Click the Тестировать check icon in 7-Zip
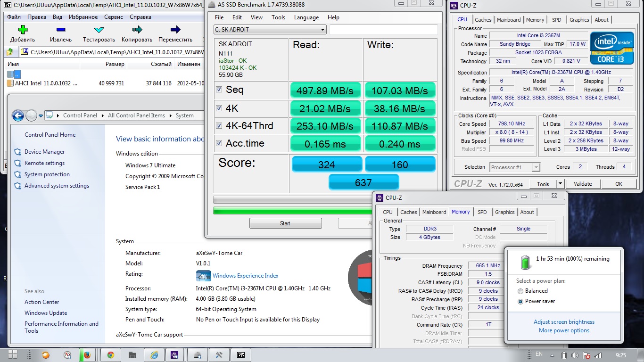 [x=99, y=30]
